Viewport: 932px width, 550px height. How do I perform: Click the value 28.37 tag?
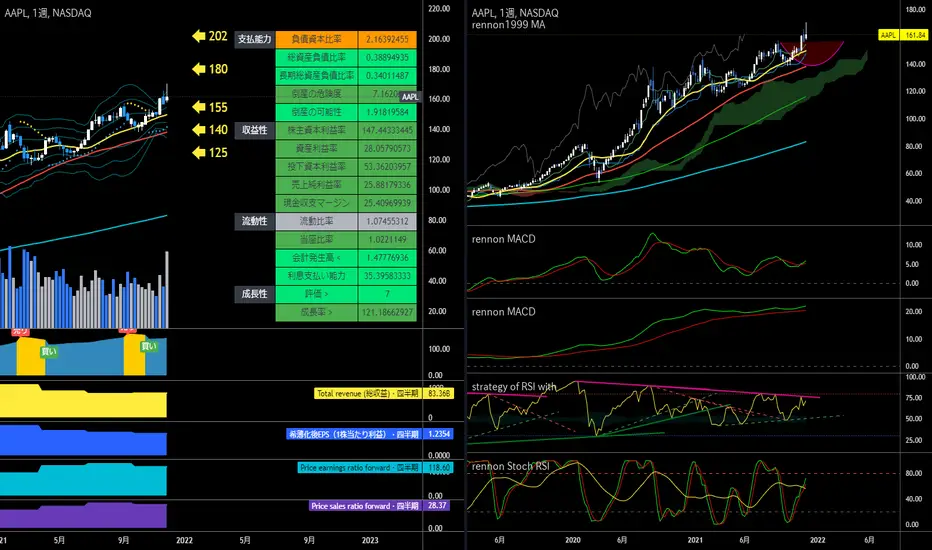pyautogui.click(x=437, y=506)
